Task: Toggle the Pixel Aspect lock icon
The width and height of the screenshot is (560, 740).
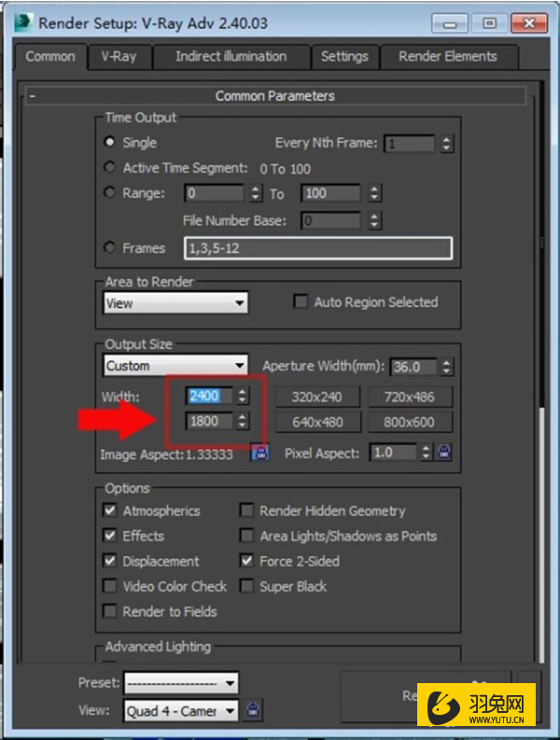Action: pos(444,452)
